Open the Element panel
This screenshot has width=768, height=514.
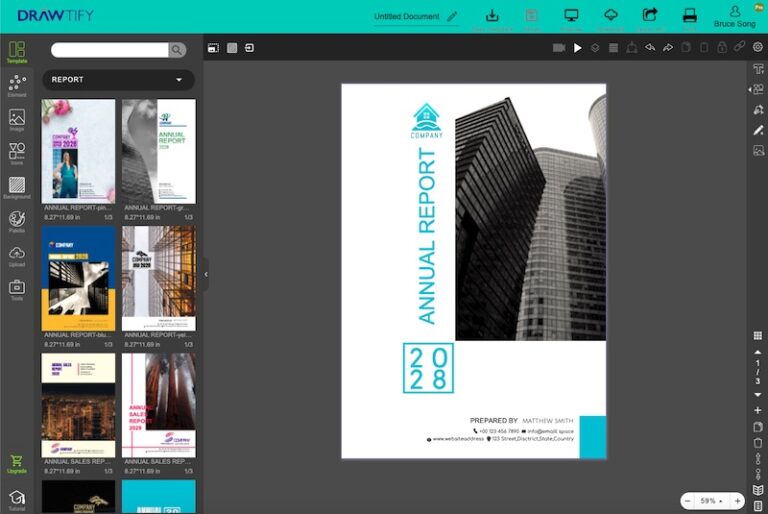17,86
